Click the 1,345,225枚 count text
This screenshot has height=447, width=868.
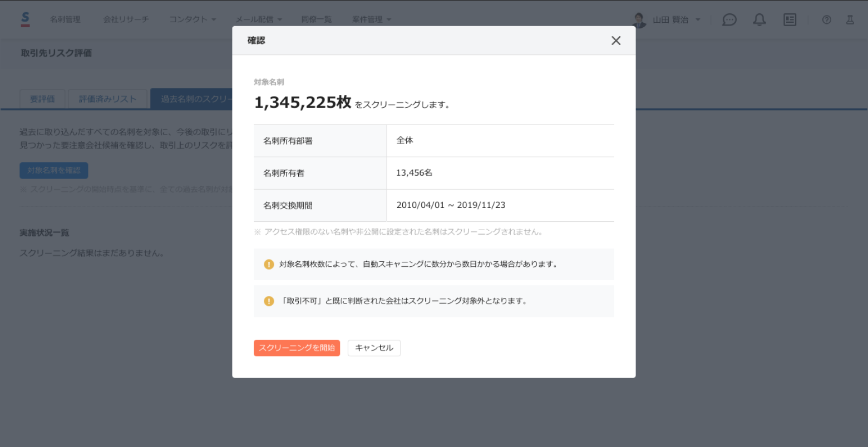303,102
